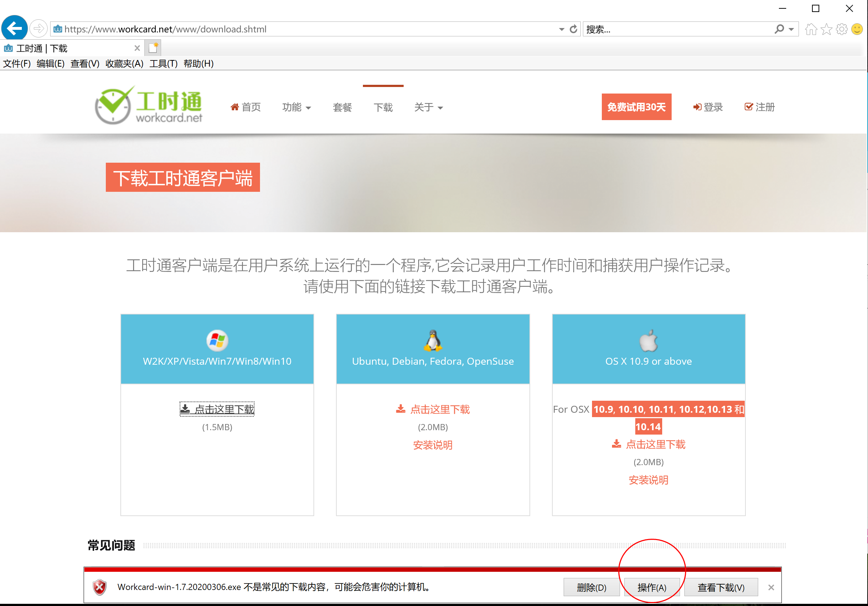The image size is (868, 606).
Task: Open the browser home icon
Action: point(811,29)
